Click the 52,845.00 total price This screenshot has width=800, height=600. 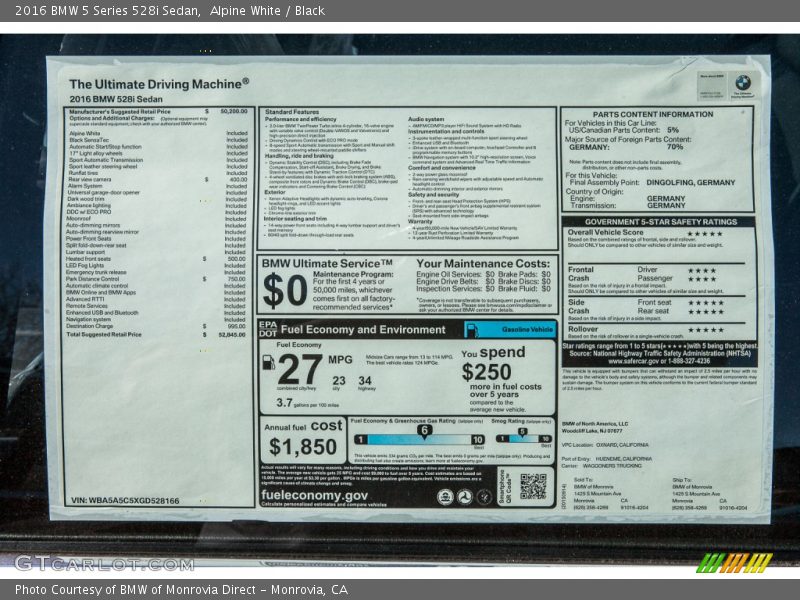[232, 335]
